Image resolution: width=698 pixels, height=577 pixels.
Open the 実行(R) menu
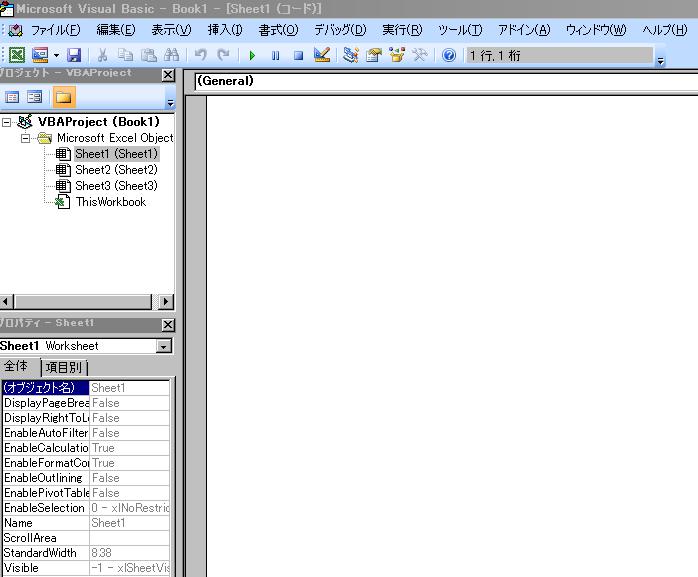click(402, 30)
